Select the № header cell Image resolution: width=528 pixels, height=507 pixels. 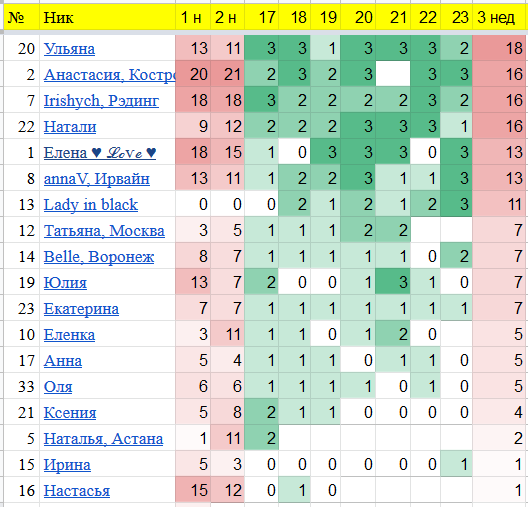pos(22,17)
